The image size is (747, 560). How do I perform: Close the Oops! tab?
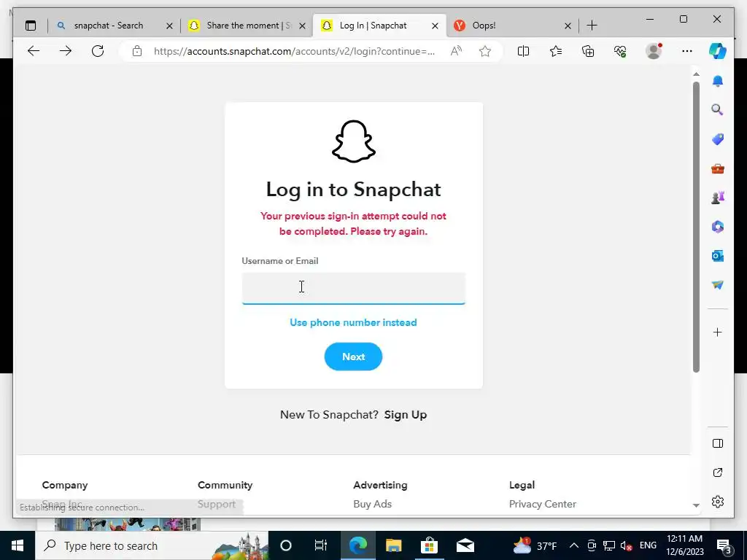pyautogui.click(x=568, y=26)
